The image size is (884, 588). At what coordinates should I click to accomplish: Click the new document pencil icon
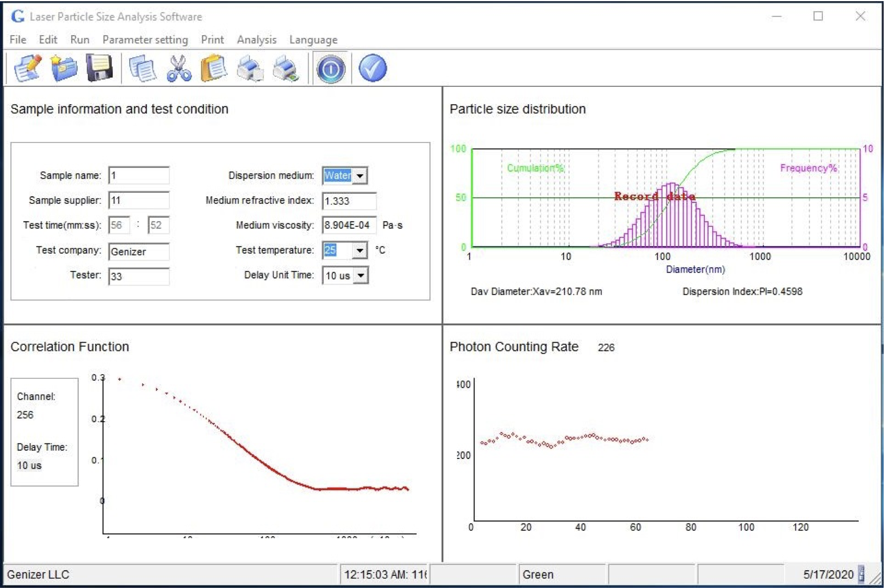pos(27,68)
